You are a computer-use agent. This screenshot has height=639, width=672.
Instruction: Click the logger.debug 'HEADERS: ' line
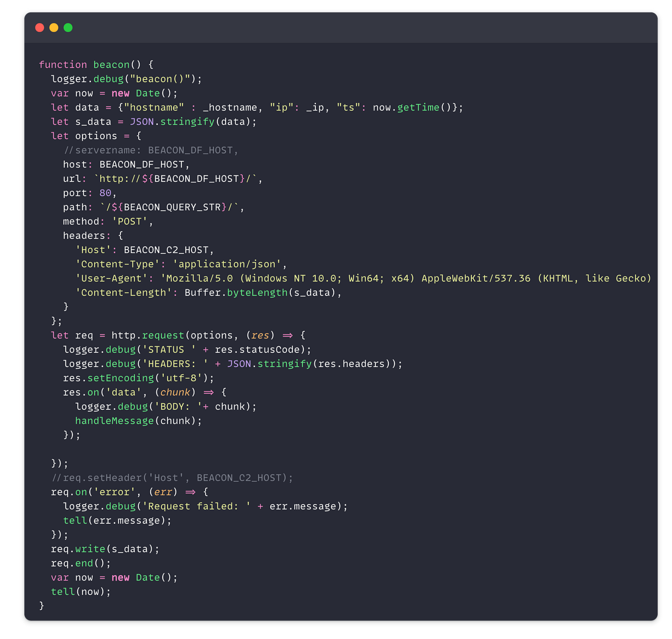[233, 364]
